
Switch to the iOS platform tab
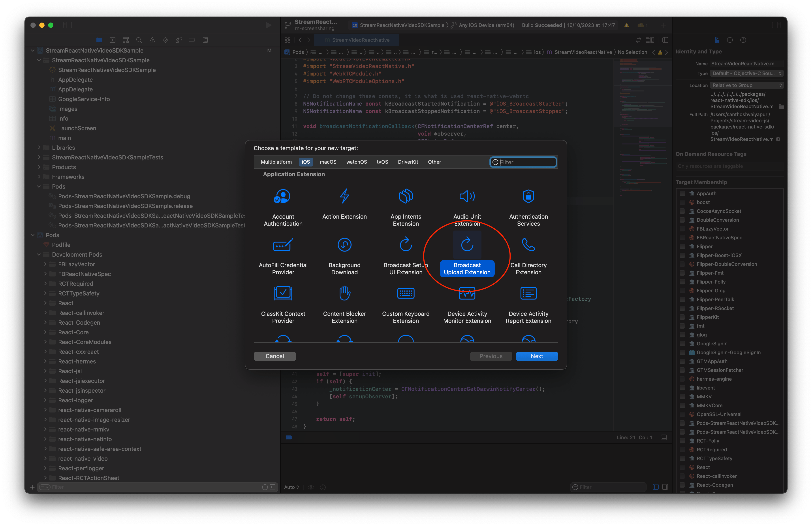point(306,162)
